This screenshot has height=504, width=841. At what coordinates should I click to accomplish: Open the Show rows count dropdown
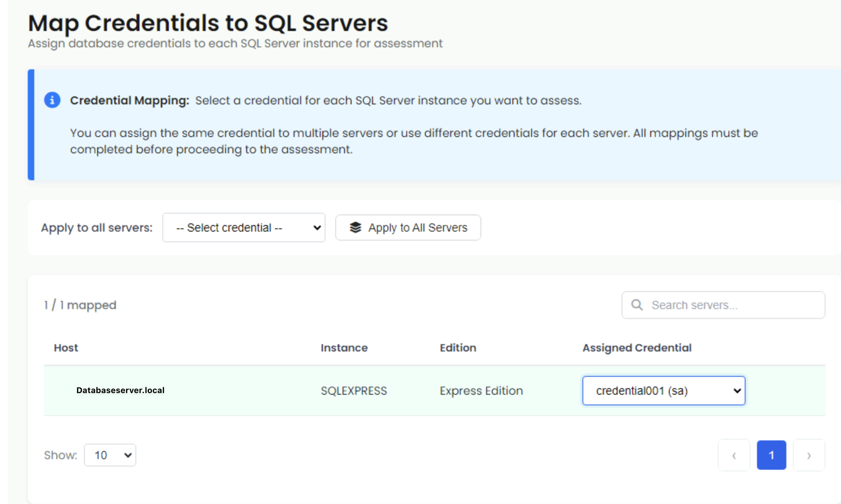110,455
